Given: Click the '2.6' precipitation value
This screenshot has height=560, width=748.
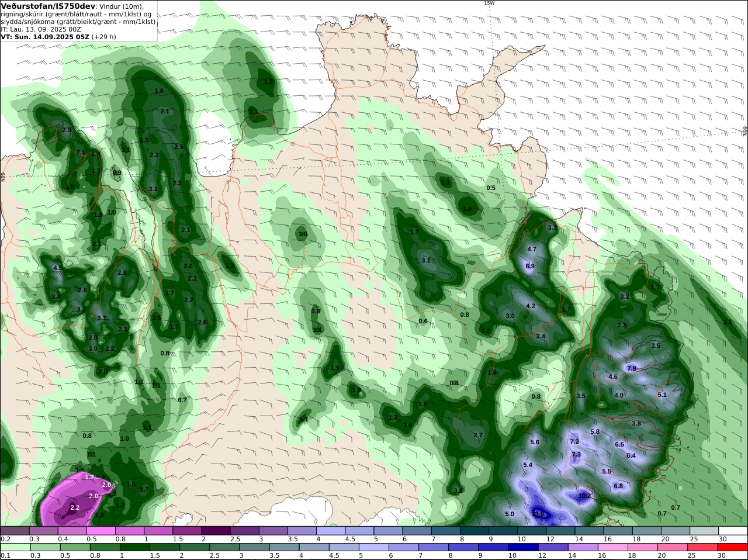Looking at the screenshot, I should (x=202, y=322).
